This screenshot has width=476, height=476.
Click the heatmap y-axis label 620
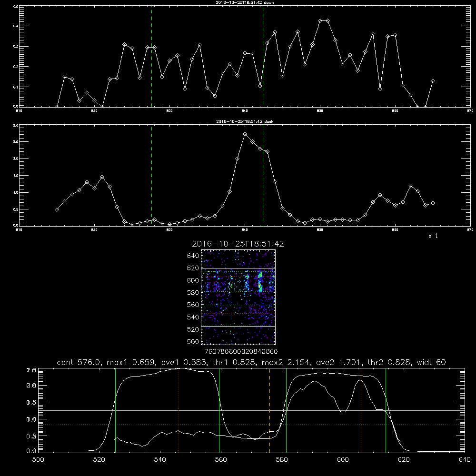click(x=193, y=268)
